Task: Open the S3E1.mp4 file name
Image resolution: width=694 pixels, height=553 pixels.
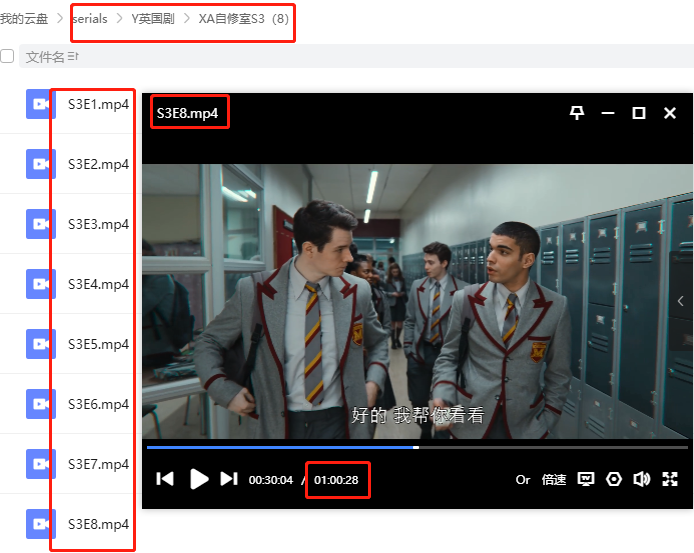Action: coord(98,104)
